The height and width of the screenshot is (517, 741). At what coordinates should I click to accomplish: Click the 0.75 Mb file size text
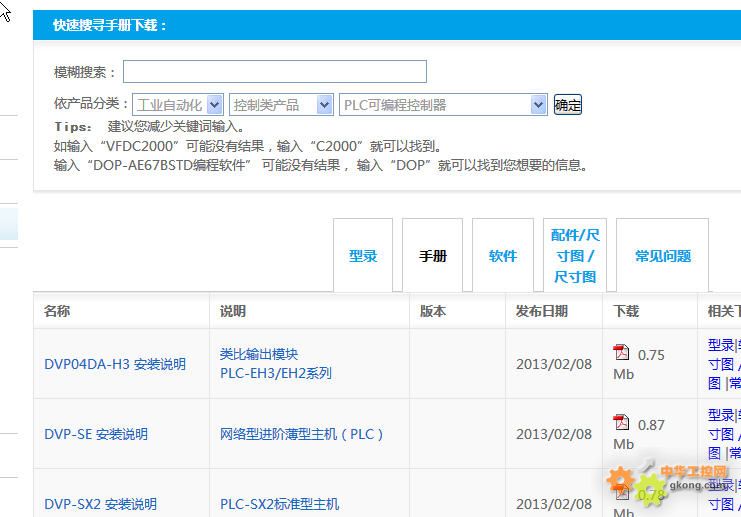[639, 364]
